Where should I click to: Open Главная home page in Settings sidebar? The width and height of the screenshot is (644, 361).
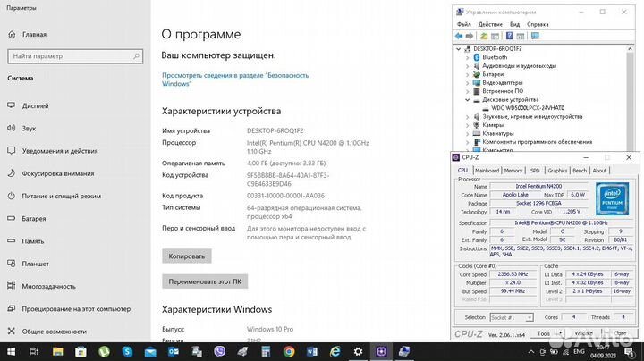tap(27, 35)
